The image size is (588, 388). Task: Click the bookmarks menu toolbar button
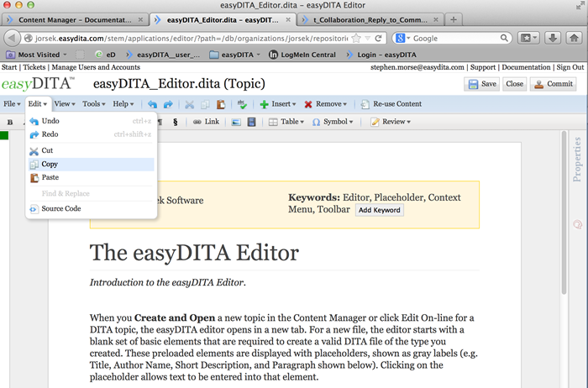click(x=528, y=38)
